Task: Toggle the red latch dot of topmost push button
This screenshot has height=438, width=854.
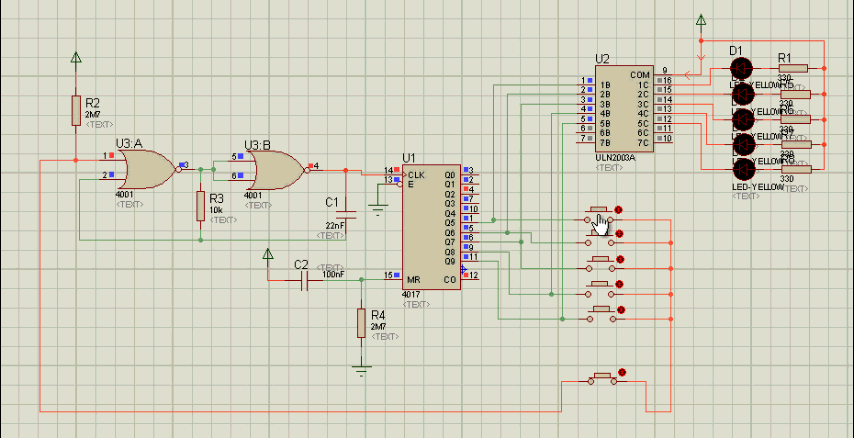Action: pyautogui.click(x=620, y=210)
